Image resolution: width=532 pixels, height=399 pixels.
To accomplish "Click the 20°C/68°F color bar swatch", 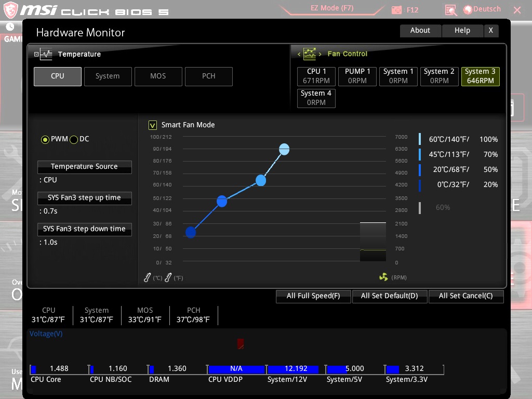I will point(420,170).
